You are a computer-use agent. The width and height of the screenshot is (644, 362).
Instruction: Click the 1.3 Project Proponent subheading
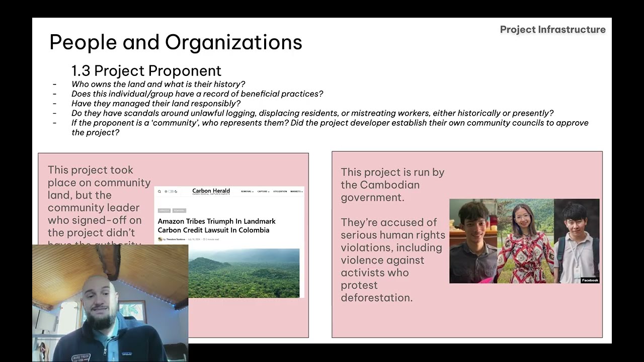[x=146, y=70]
